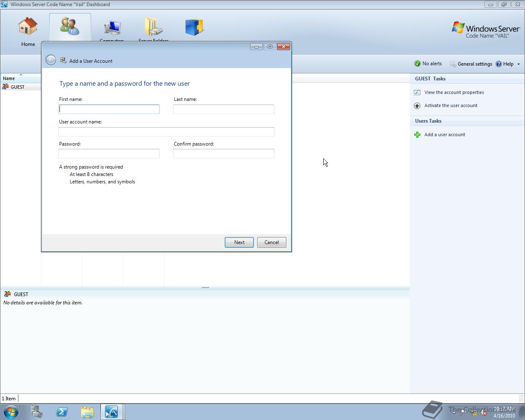Click the First name field
This screenshot has width=525, height=420.
tap(109, 109)
